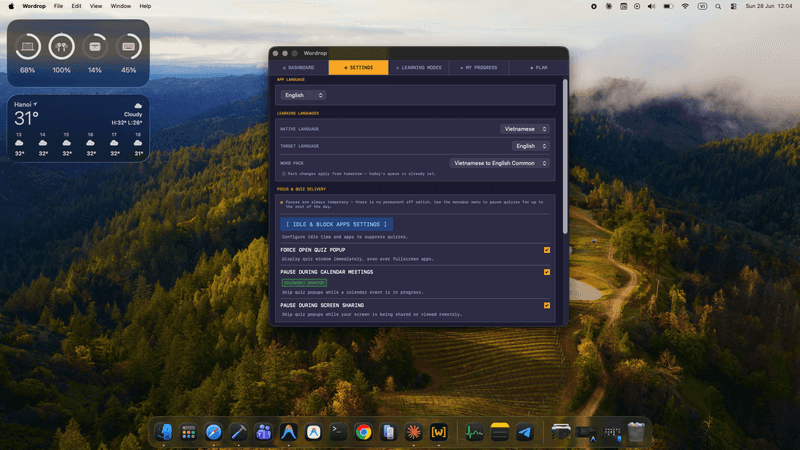Open the orange starburst Claude app in Dock
This screenshot has width=800, height=450.
[413, 432]
